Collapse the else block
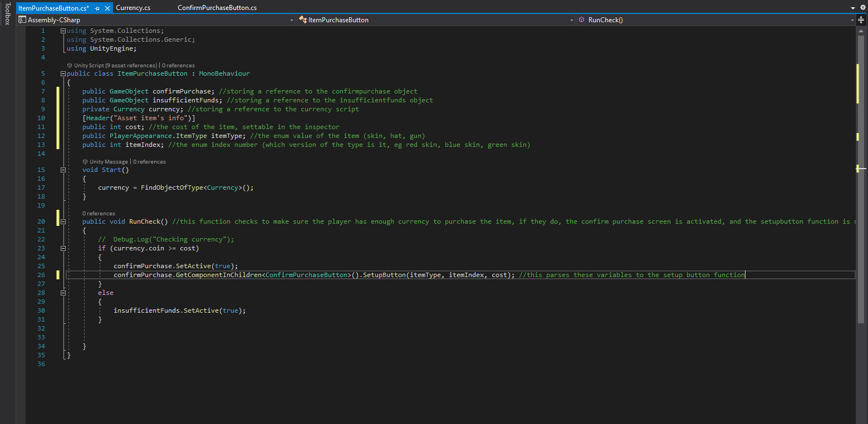This screenshot has height=424, width=868. [63, 293]
